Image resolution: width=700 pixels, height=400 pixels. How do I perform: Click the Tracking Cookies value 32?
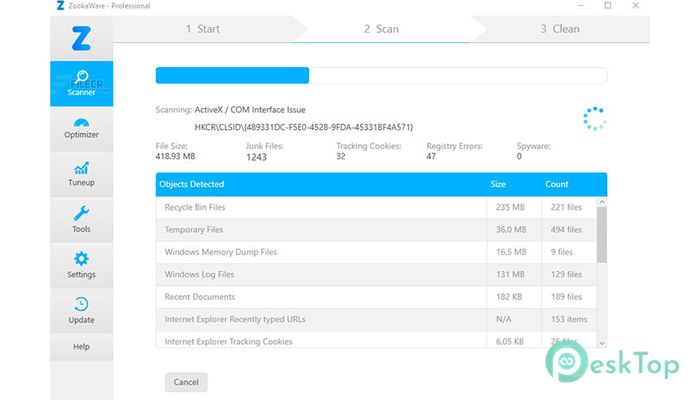(341, 156)
